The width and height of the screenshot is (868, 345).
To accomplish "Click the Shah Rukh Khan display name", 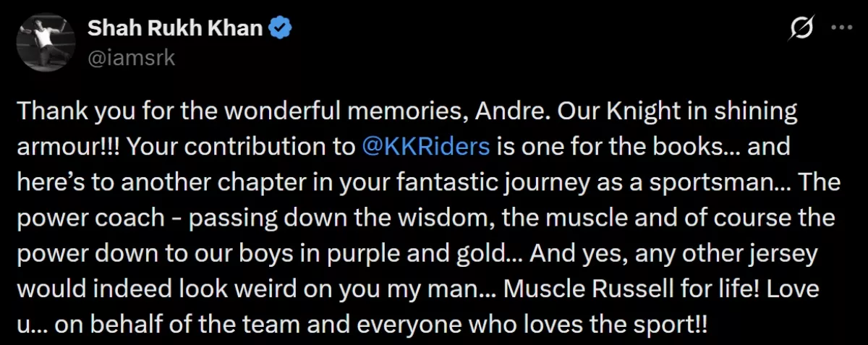I will click(x=176, y=29).
